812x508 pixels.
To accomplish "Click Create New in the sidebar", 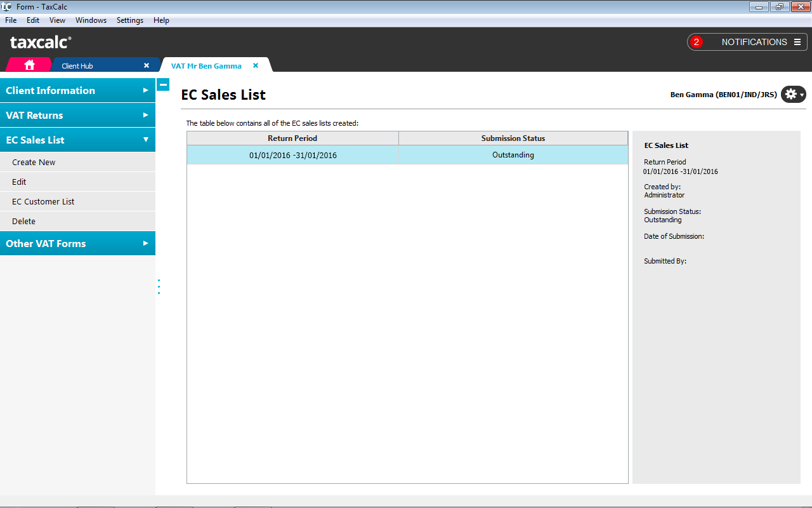I will [x=77, y=162].
